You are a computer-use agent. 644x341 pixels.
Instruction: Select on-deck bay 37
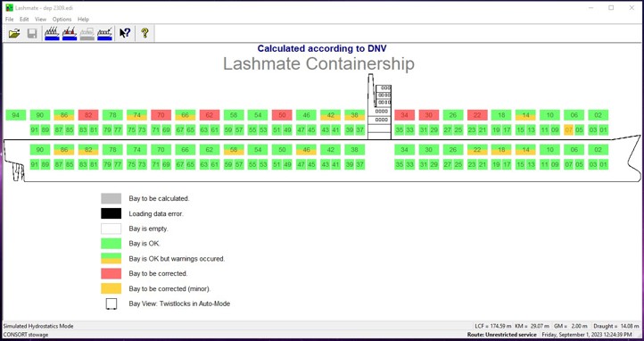tap(359, 130)
